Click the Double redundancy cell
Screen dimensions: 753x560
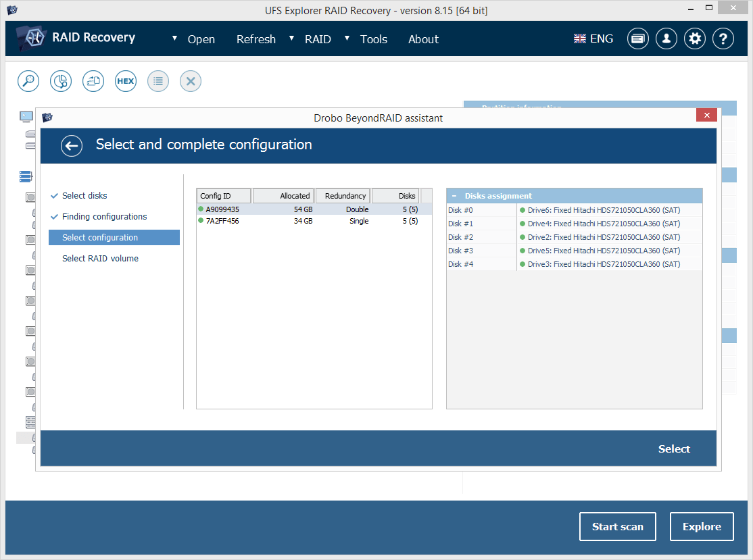click(x=358, y=209)
